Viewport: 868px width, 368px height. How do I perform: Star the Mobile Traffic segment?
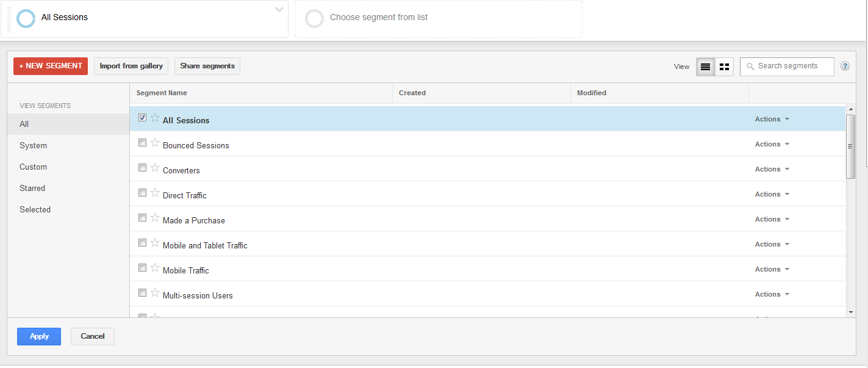(x=155, y=268)
